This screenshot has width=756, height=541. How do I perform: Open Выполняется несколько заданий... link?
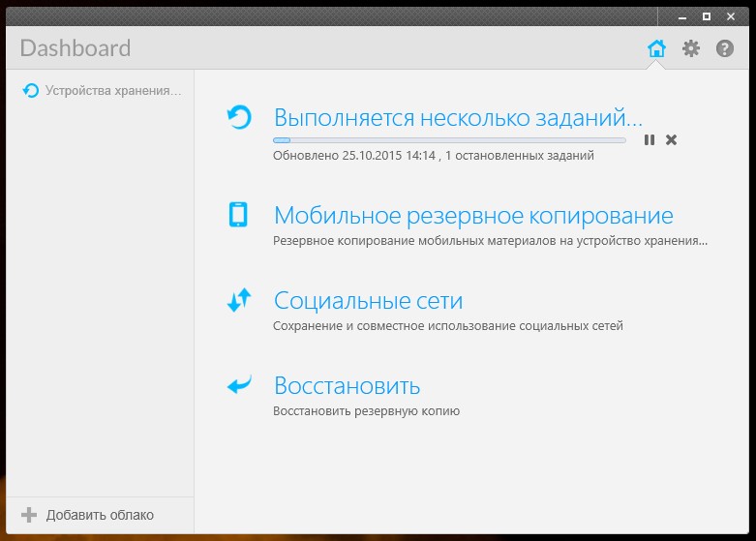[x=458, y=117]
